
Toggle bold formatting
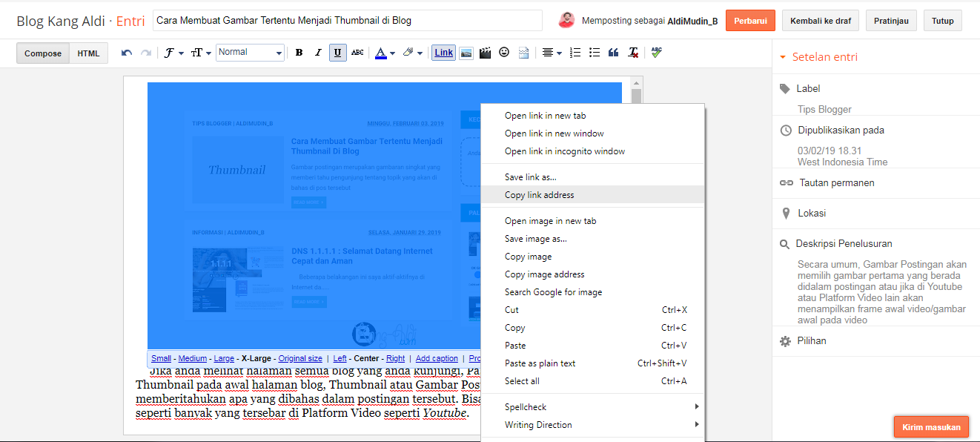tap(299, 53)
